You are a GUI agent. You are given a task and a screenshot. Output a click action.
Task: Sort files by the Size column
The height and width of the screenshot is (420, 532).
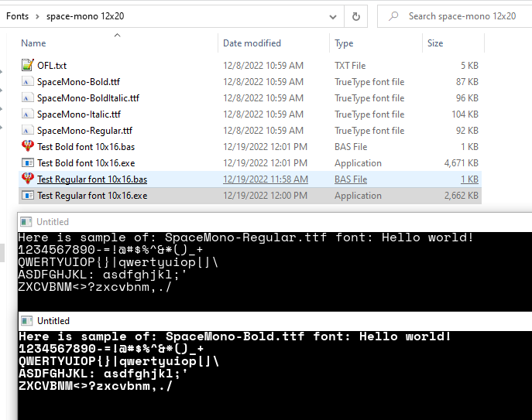(x=435, y=43)
